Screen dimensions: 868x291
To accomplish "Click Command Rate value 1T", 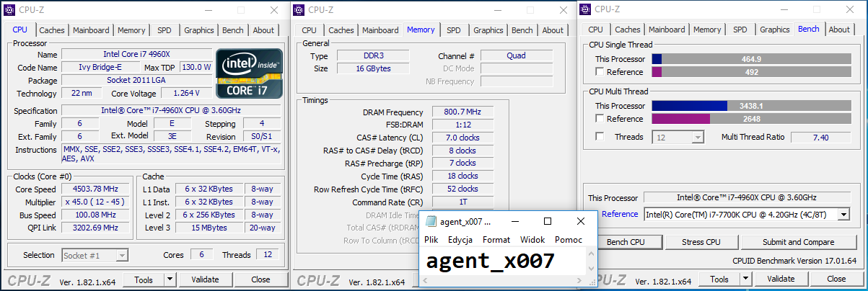I will tap(463, 202).
